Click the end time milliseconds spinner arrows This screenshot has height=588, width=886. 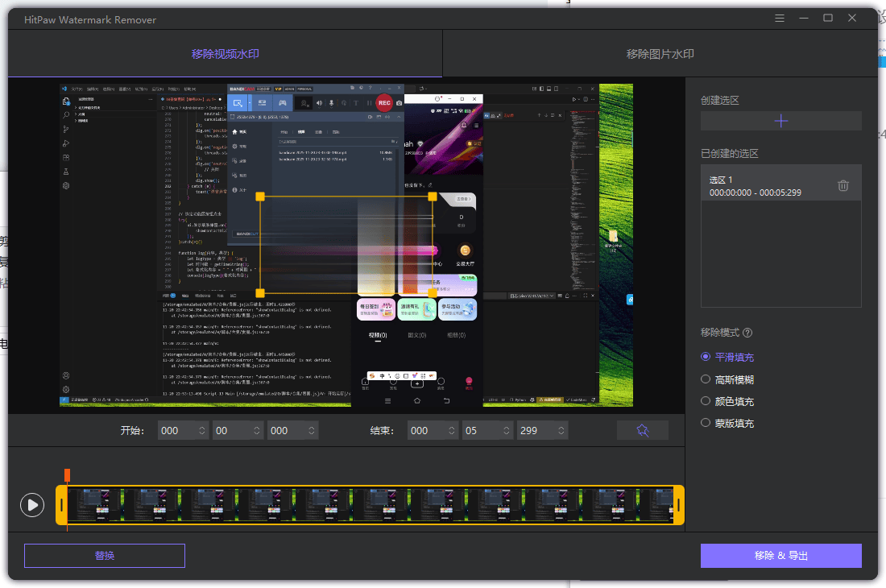[x=561, y=431]
